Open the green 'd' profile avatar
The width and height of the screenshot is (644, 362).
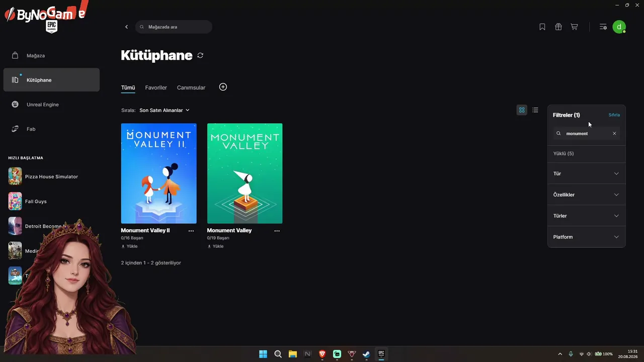(619, 27)
